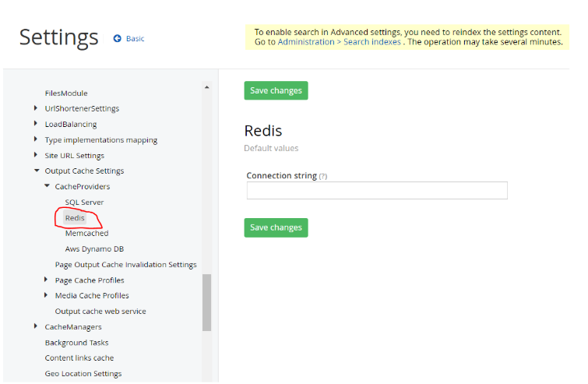Image resolution: width=588 pixels, height=384 pixels.
Task: Expand Type implementations mapping node
Action: (x=36, y=139)
